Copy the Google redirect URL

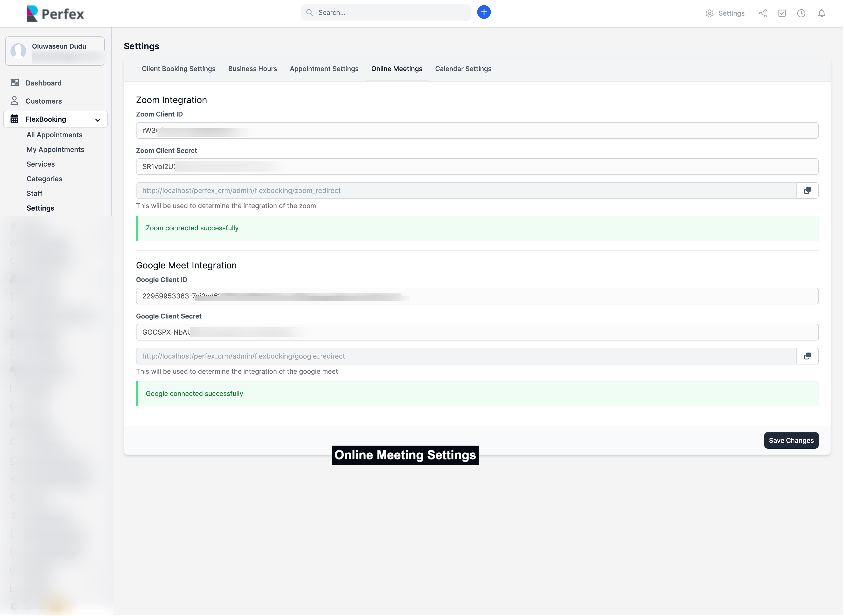click(x=807, y=356)
